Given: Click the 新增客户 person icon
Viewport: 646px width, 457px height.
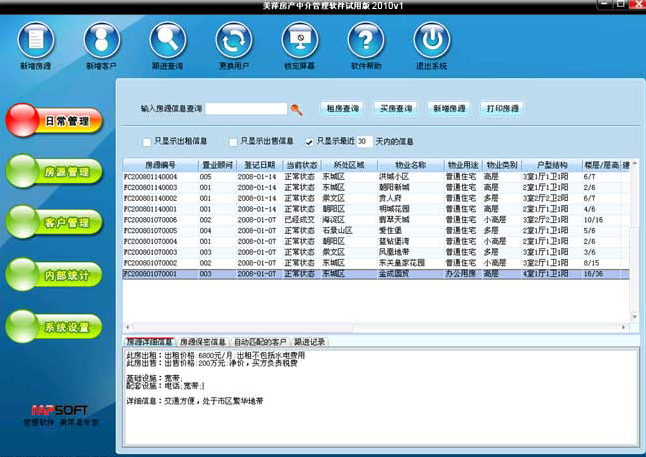Looking at the screenshot, I should tap(102, 40).
